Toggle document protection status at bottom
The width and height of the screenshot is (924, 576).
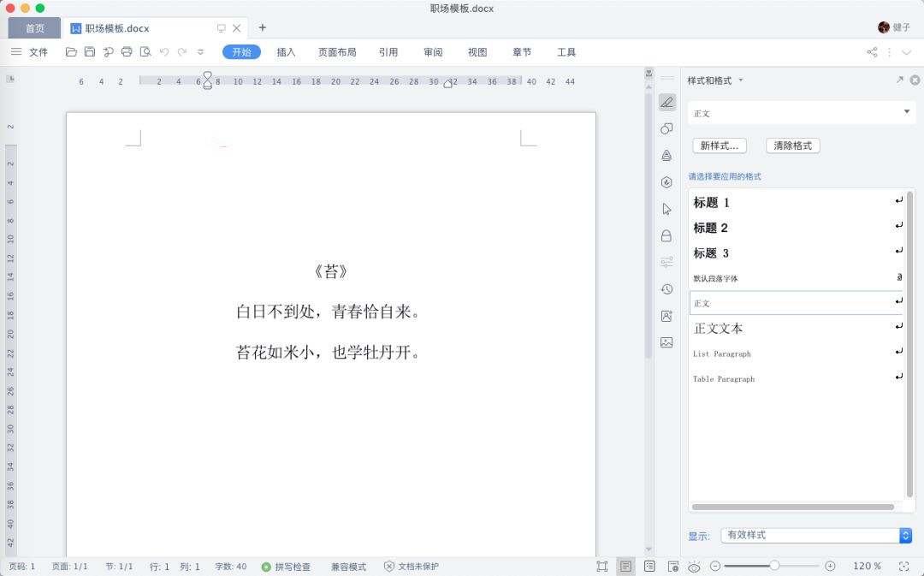(x=411, y=566)
